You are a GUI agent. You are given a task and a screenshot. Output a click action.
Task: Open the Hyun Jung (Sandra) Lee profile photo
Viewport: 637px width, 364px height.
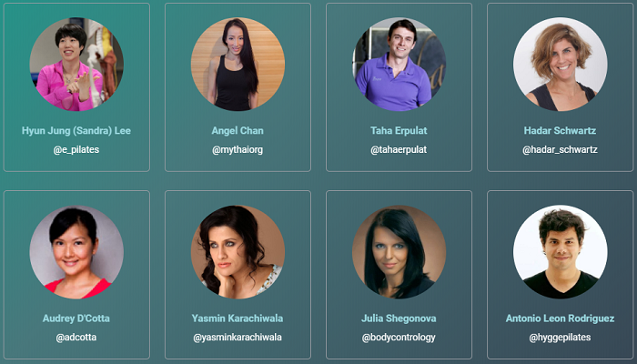point(76,65)
